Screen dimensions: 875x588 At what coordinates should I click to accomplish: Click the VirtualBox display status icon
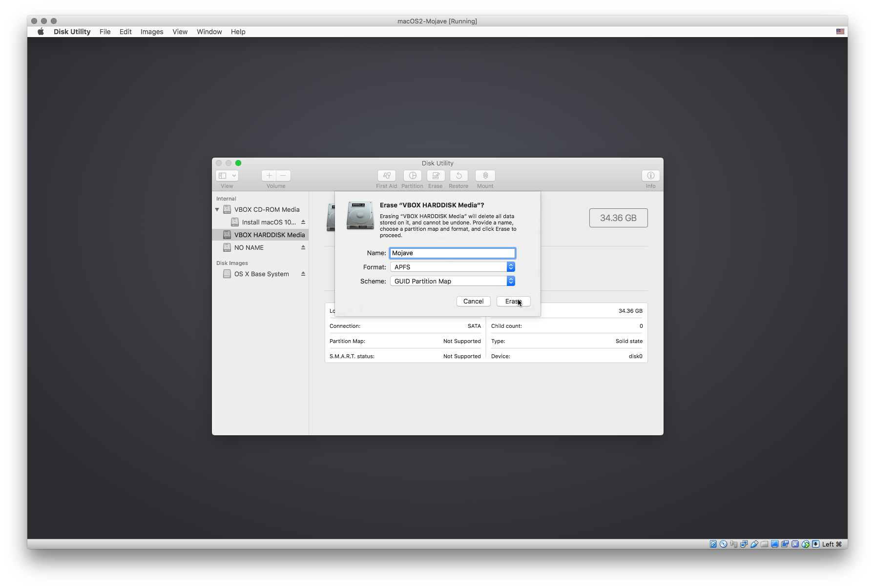[x=774, y=544]
